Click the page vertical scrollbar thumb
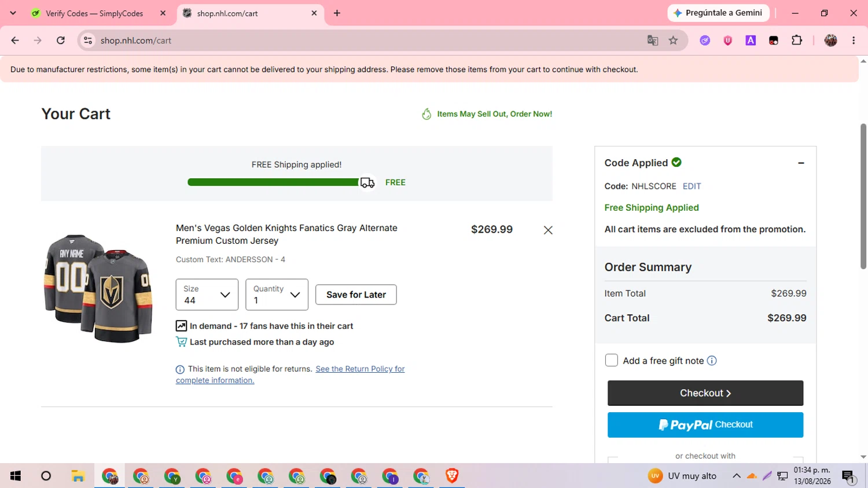Image resolution: width=868 pixels, height=488 pixels. click(x=863, y=196)
